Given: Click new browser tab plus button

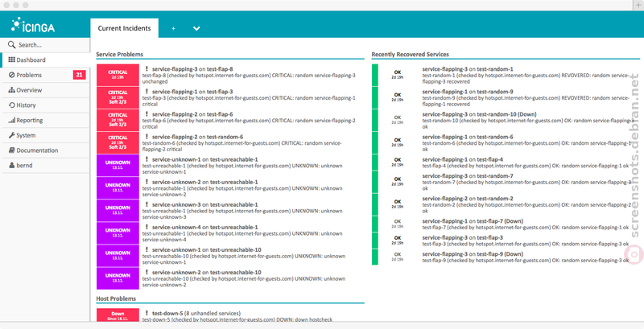Looking at the screenshot, I should pos(638,5).
